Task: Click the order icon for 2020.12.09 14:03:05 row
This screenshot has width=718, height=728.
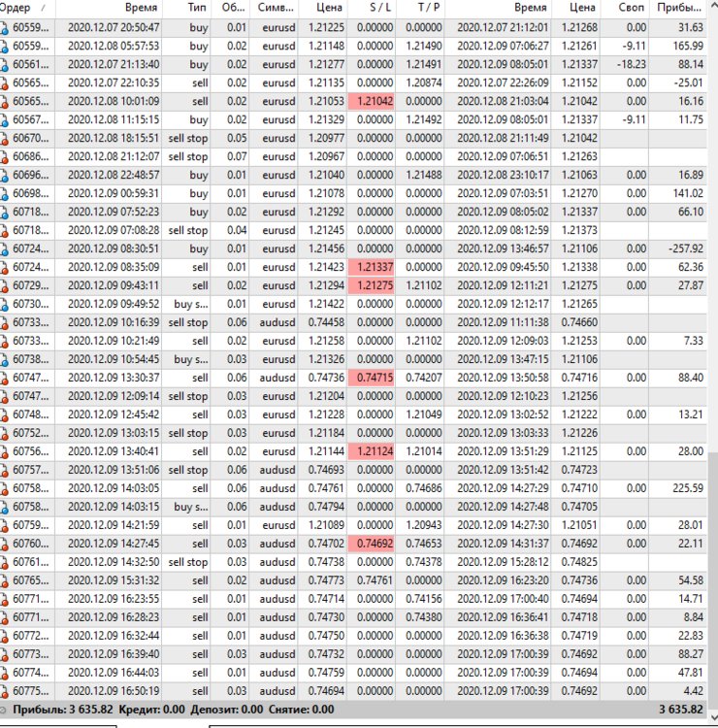Action: (4, 489)
